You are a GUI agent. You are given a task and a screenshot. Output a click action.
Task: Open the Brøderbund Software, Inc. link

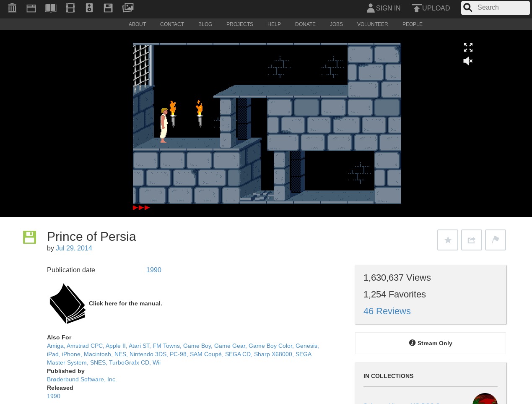(x=82, y=379)
